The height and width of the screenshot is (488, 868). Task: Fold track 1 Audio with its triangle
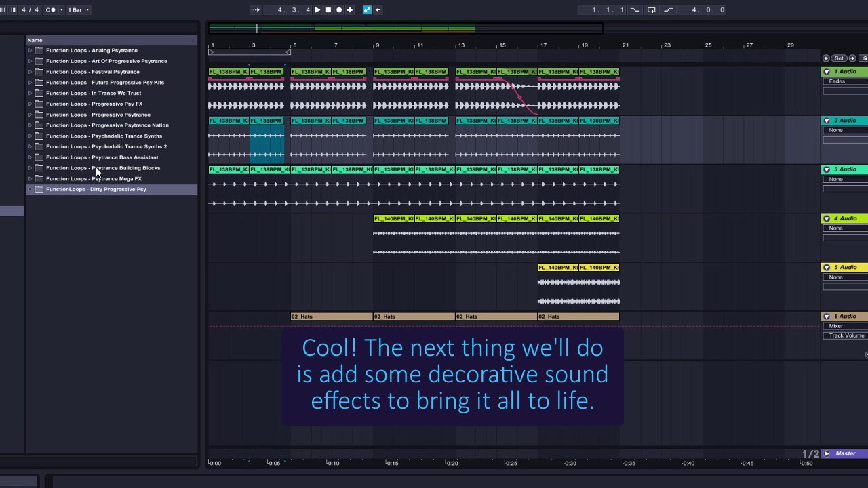(827, 72)
